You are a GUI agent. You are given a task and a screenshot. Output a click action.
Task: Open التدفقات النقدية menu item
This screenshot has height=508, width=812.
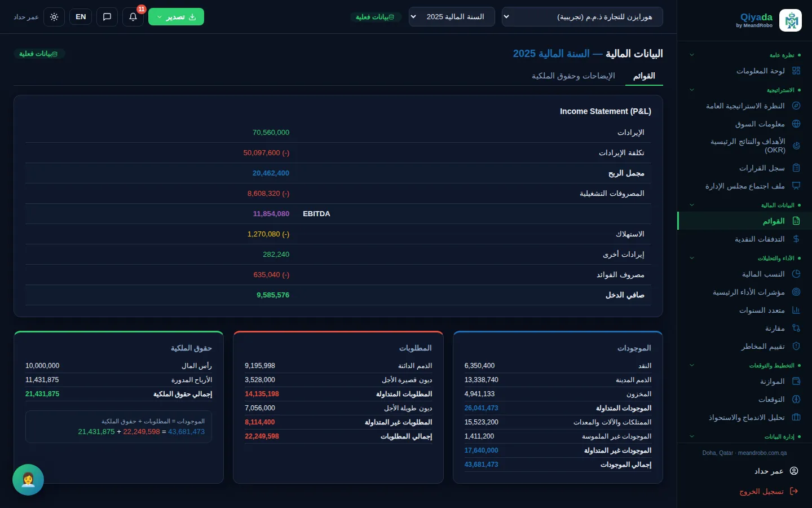(x=744, y=239)
